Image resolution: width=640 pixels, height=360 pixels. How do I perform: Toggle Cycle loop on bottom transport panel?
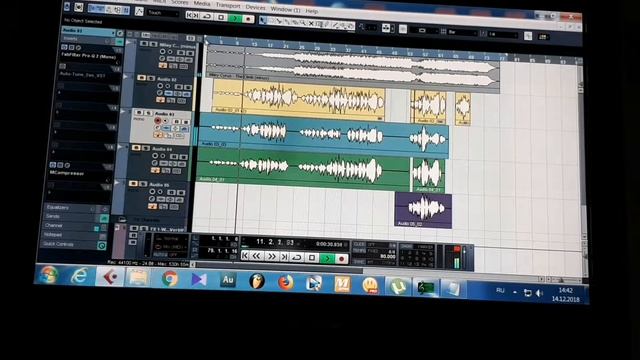click(298, 257)
